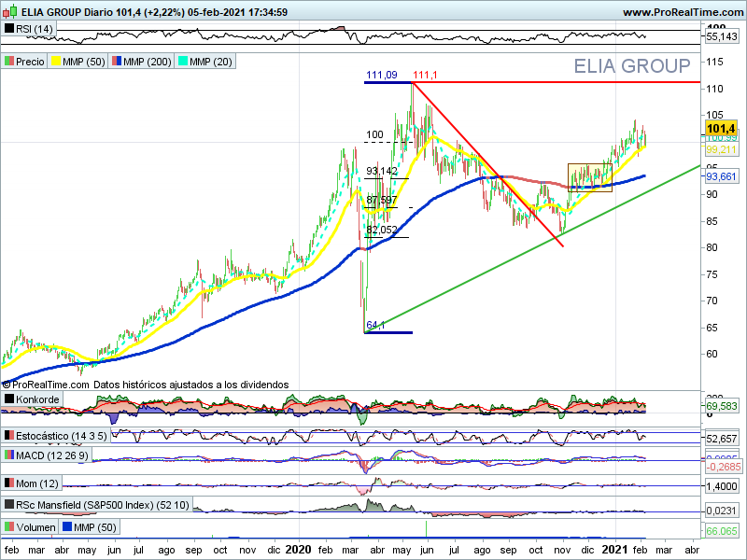Click the 82,052 Fibonacci level label
747x560 pixels.
coord(382,230)
